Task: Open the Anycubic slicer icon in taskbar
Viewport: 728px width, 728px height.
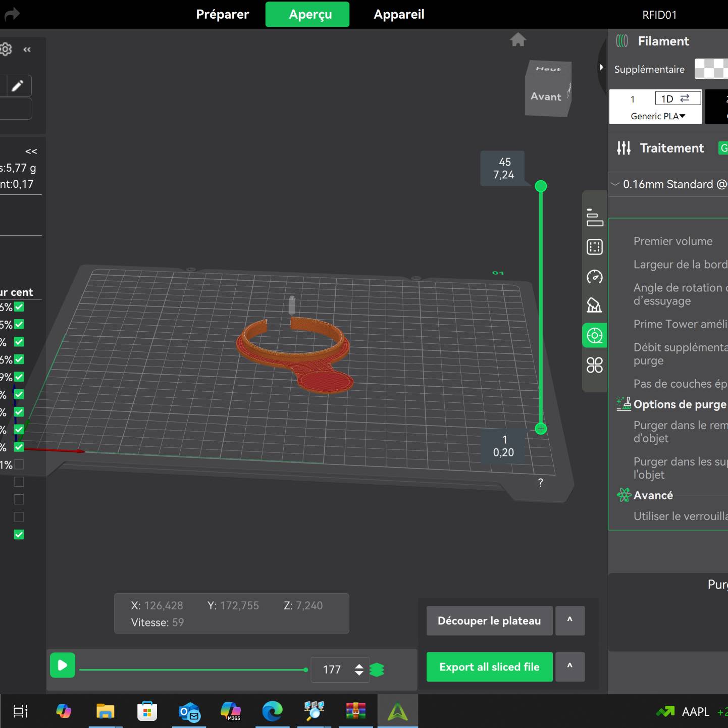Action: [x=397, y=712]
